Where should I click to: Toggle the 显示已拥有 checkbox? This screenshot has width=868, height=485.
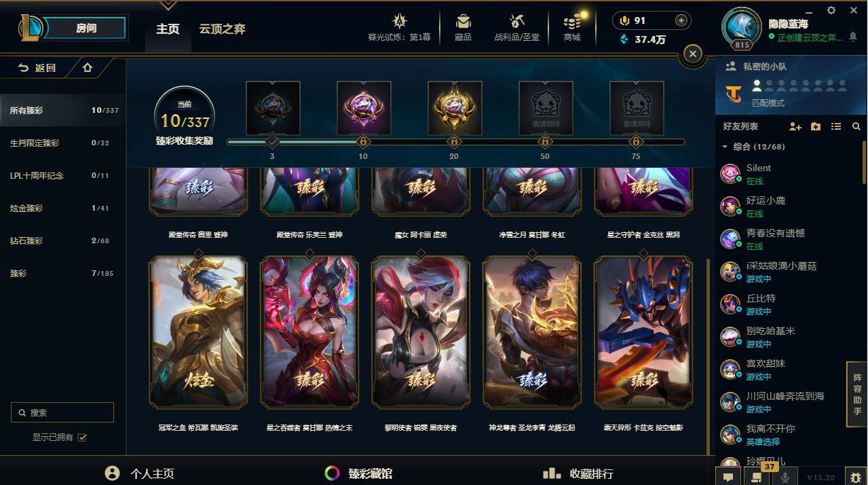click(82, 437)
